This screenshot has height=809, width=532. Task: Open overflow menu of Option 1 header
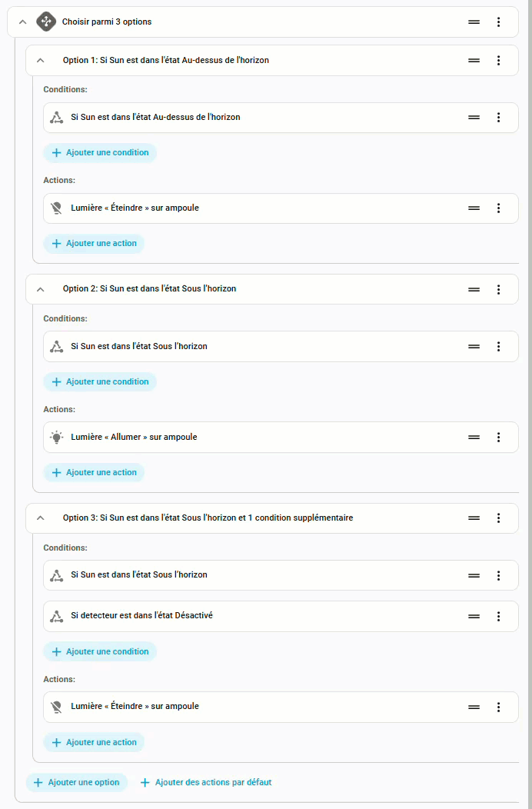(x=498, y=60)
